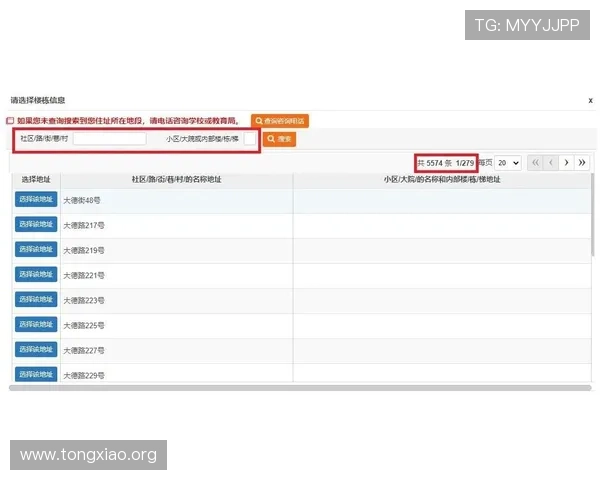The width and height of the screenshot is (600, 480).
Task: Click the horizontal scrollbar below the table
Action: (x=300, y=388)
